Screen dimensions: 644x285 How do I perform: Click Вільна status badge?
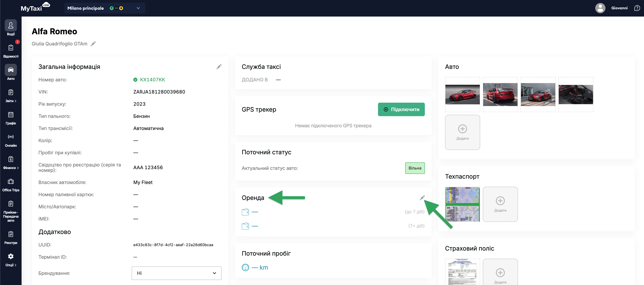tap(415, 168)
